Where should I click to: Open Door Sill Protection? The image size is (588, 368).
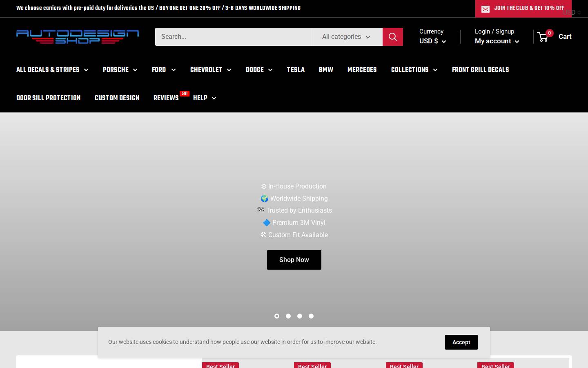tap(48, 98)
